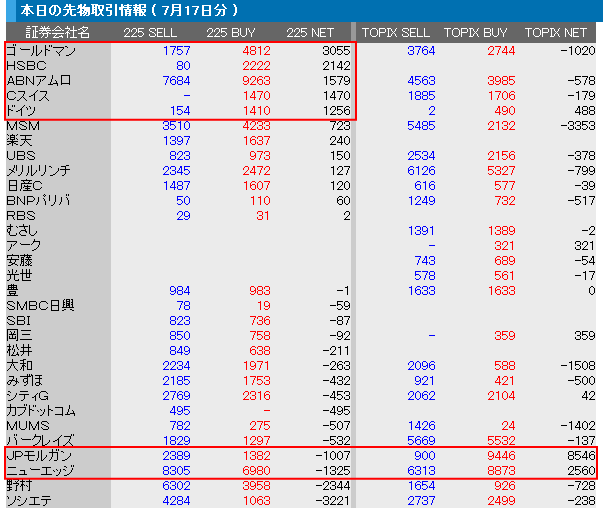Select the 豊 row name
The width and height of the screenshot is (603, 510).
tap(12, 290)
